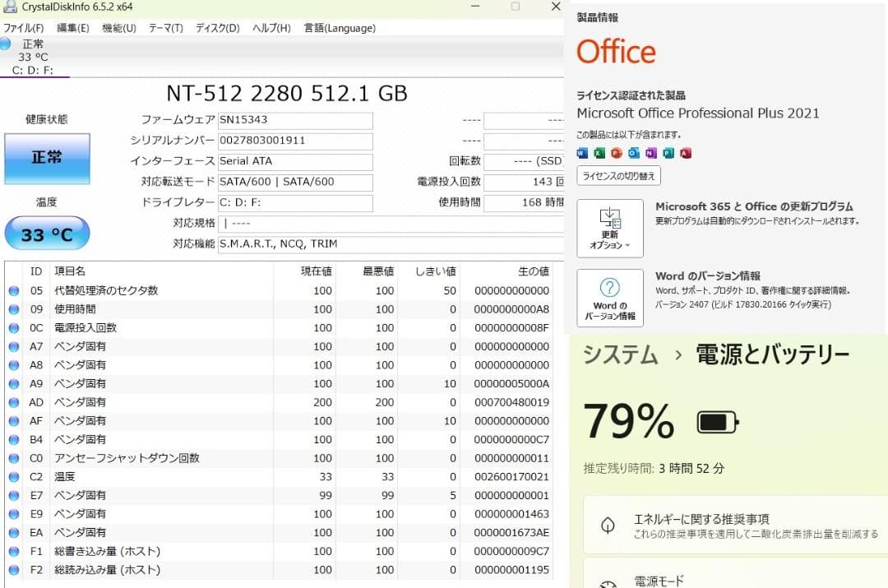Click the battery icon next to 79%
Image resolution: width=888 pixels, height=588 pixels.
pyautogui.click(x=715, y=422)
